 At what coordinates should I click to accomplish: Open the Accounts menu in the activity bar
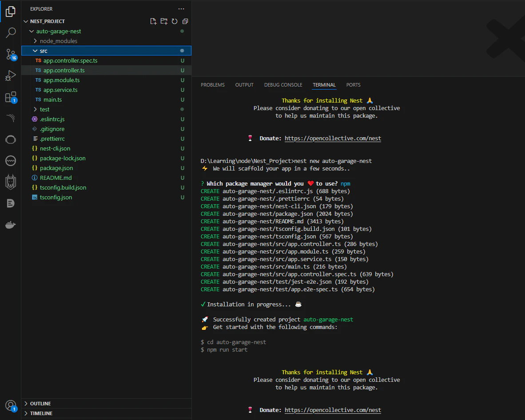coord(11,405)
